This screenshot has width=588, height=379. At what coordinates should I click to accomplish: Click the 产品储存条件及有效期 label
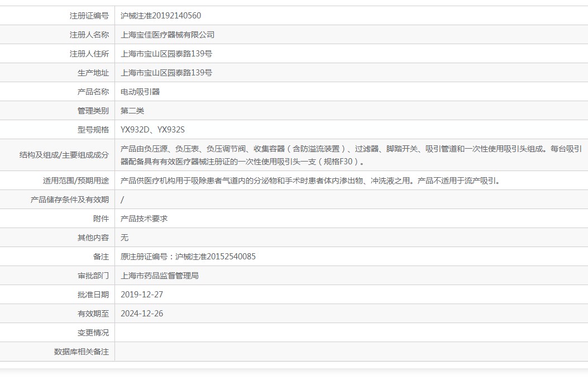tap(70, 200)
